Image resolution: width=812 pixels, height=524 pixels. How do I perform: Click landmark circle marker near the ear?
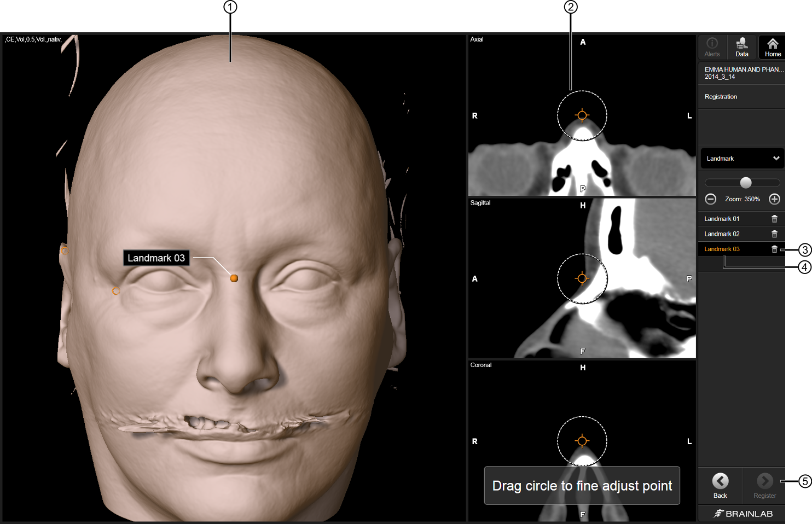[65, 251]
